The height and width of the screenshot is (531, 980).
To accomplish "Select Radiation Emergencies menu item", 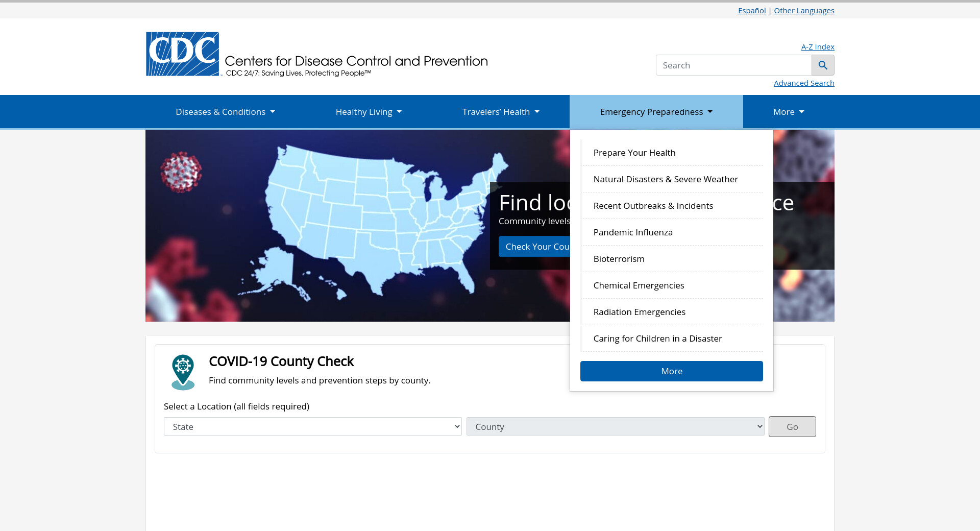I will 639,312.
